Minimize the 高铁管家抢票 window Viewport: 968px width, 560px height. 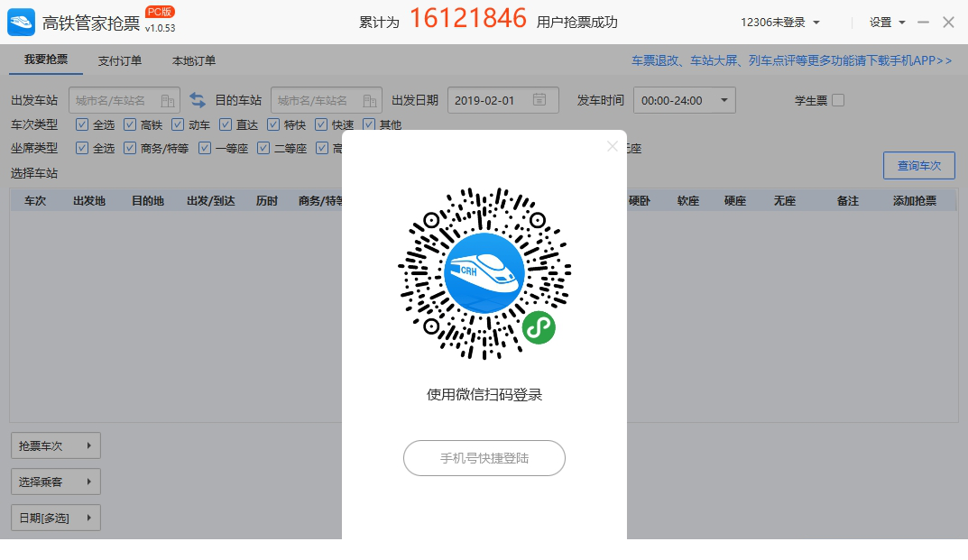click(924, 23)
